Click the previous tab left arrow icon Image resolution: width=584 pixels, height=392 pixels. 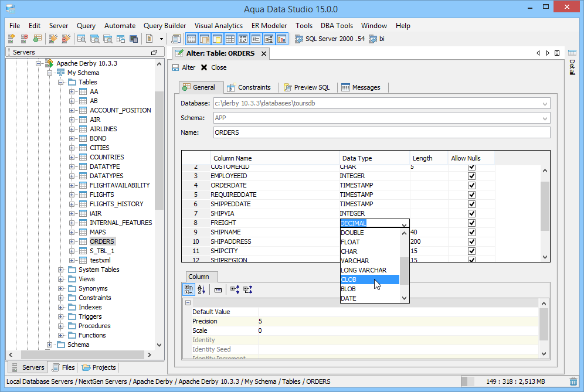coord(538,53)
